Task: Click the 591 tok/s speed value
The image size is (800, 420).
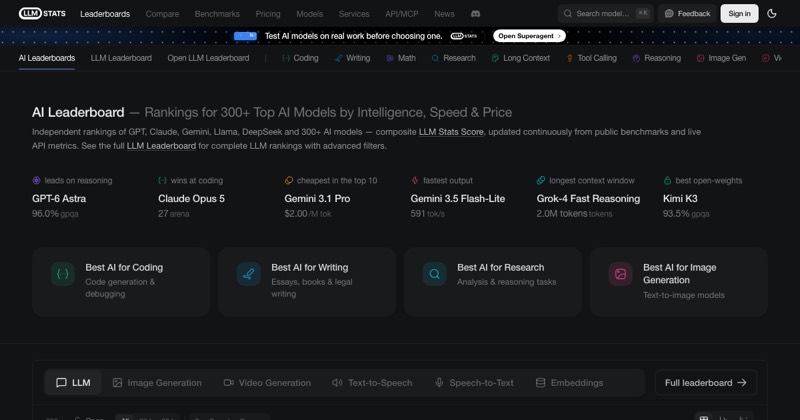Action: tap(428, 214)
